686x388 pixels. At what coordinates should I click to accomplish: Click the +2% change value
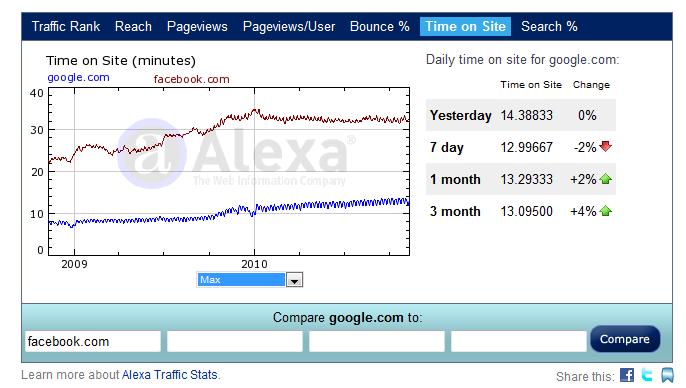583,179
